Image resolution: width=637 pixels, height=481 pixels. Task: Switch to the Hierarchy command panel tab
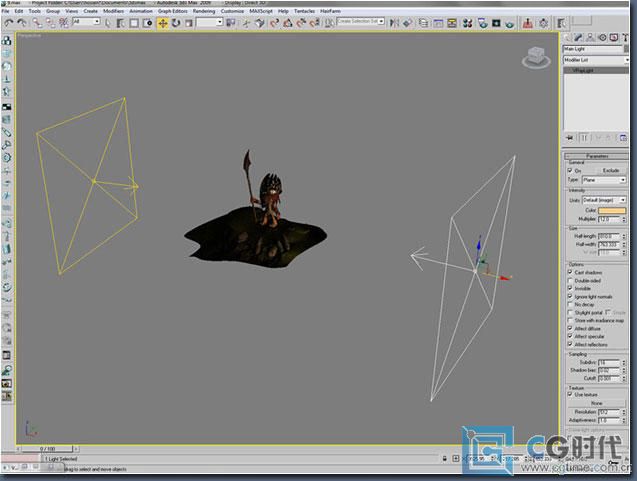[x=590, y=38]
